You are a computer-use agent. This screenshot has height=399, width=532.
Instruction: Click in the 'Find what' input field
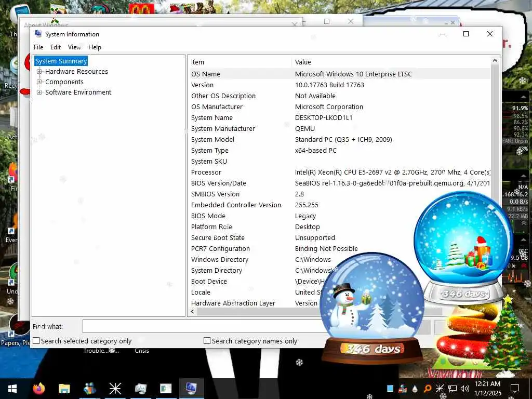tap(204, 327)
